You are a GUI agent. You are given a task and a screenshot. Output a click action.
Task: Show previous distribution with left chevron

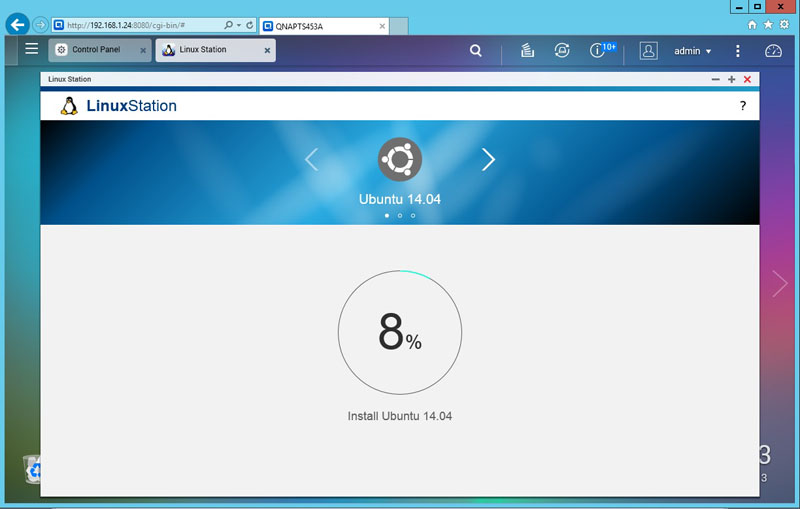311,159
